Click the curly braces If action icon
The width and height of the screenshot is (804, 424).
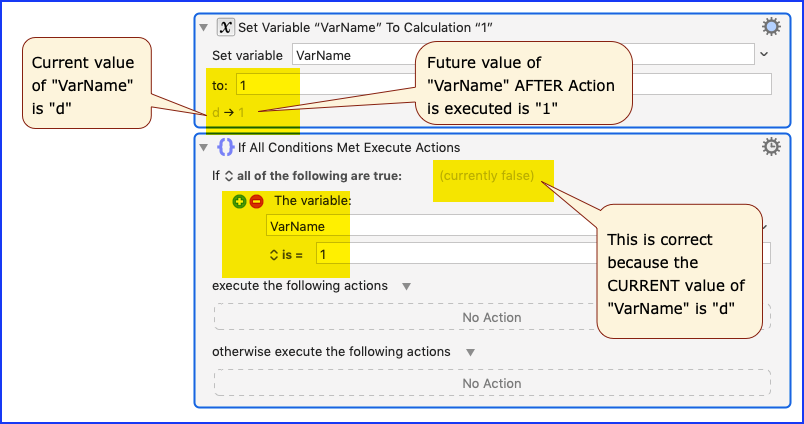pos(226,147)
